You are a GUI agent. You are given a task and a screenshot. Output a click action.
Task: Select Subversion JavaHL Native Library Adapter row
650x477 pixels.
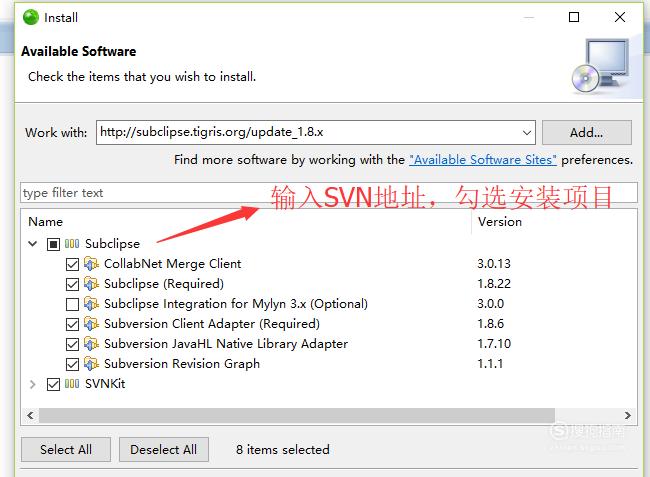226,344
